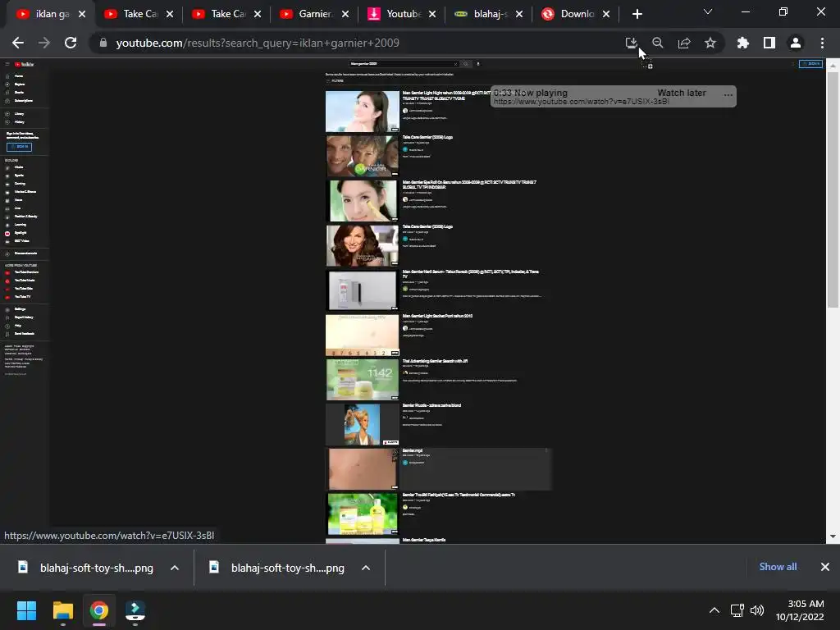840x630 pixels.
Task: Reload the current page
Action: tap(71, 43)
